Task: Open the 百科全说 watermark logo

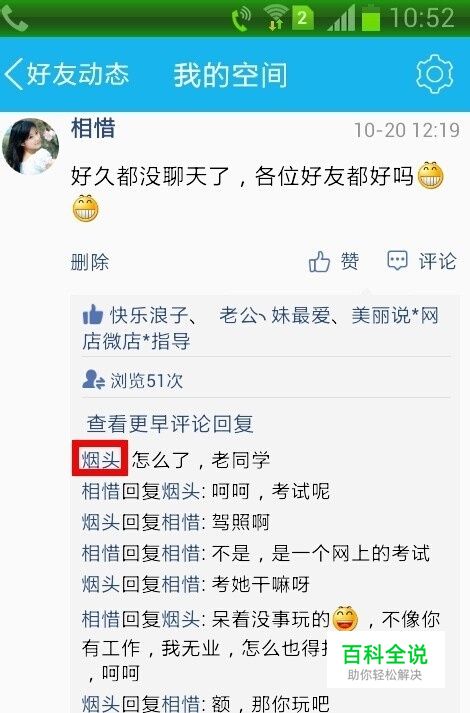Action: point(385,661)
